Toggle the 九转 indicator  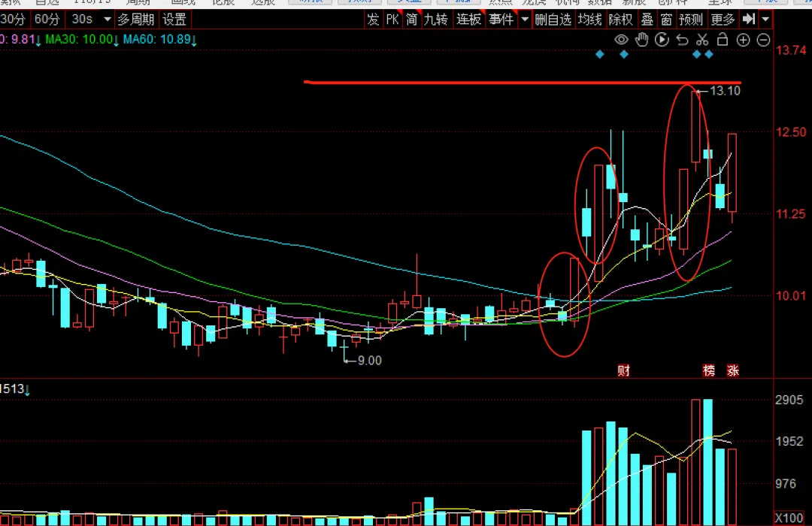coord(435,20)
